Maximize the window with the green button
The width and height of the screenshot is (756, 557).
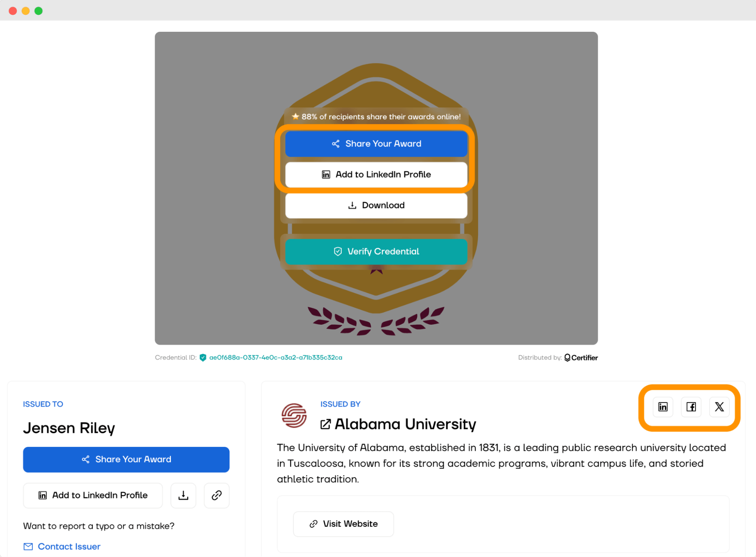tap(39, 11)
